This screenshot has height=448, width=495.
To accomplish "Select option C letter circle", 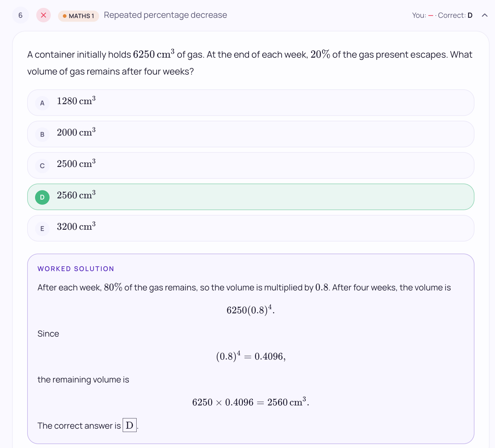I will pos(42,166).
